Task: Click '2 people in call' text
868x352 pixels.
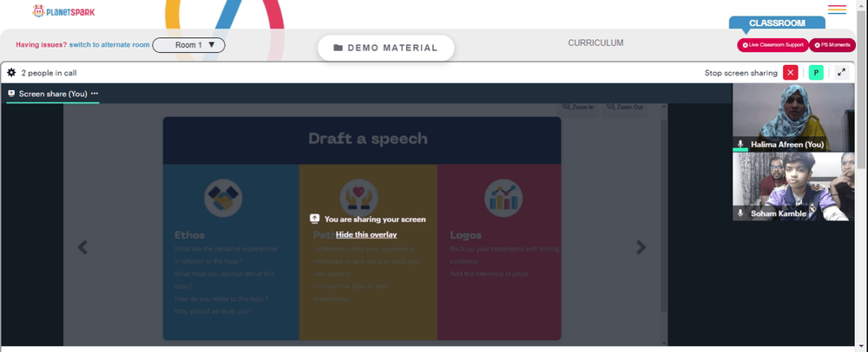Action: [49, 73]
